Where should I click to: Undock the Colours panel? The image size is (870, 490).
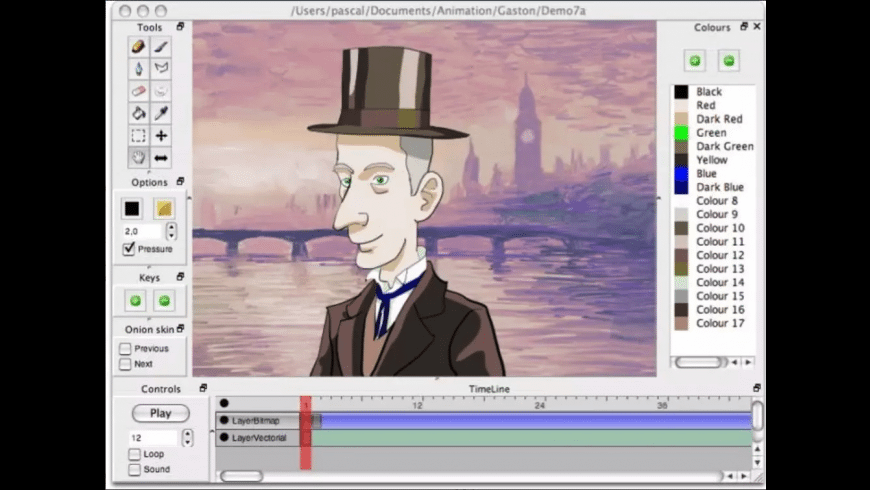click(x=744, y=26)
